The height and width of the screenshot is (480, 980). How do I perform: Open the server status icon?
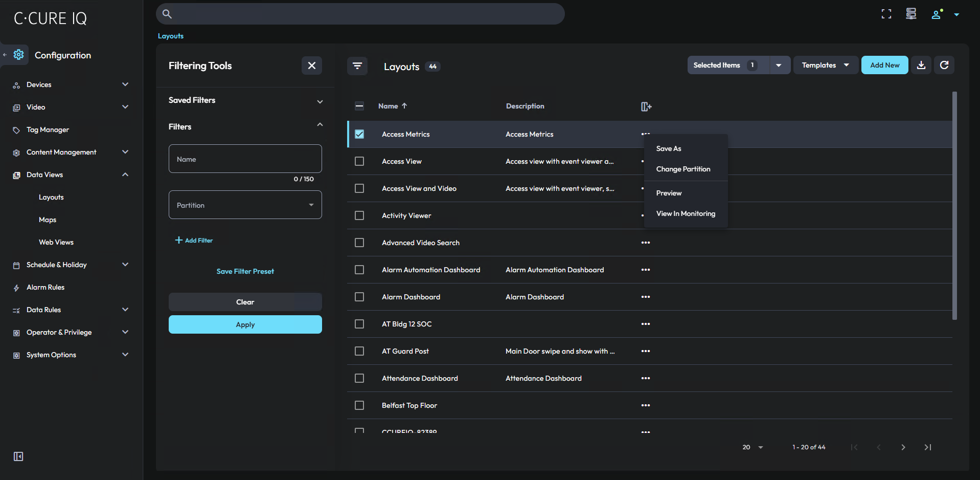coord(910,14)
